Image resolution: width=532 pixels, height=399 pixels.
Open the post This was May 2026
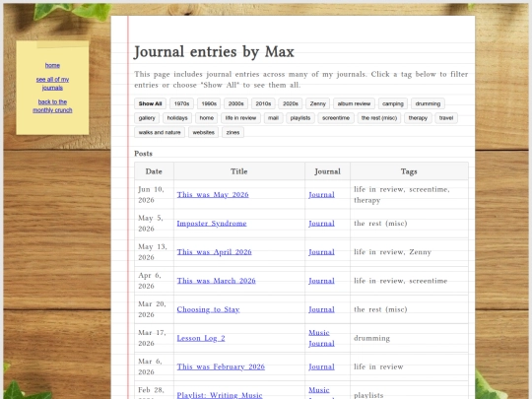click(x=213, y=194)
